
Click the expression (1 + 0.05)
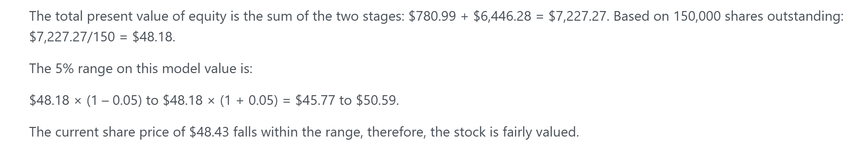(249, 100)
